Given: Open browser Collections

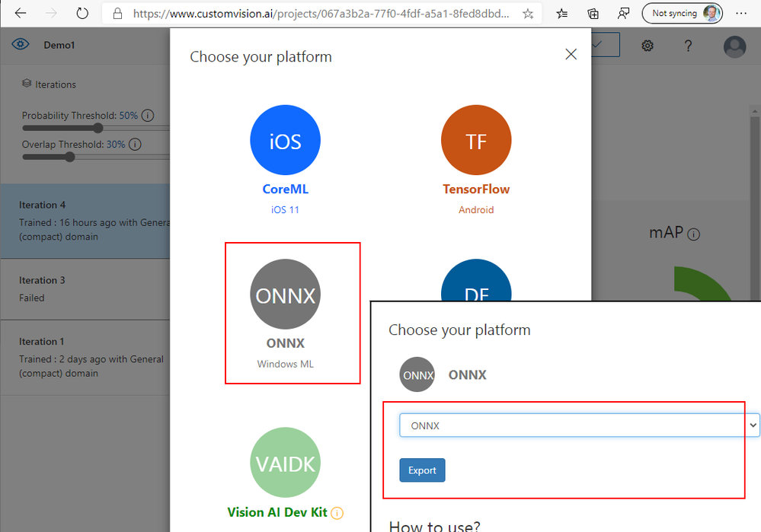Looking at the screenshot, I should pyautogui.click(x=593, y=14).
